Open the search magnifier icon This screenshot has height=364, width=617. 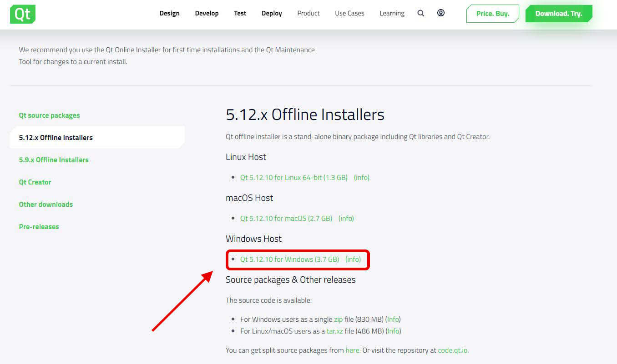coord(421,13)
